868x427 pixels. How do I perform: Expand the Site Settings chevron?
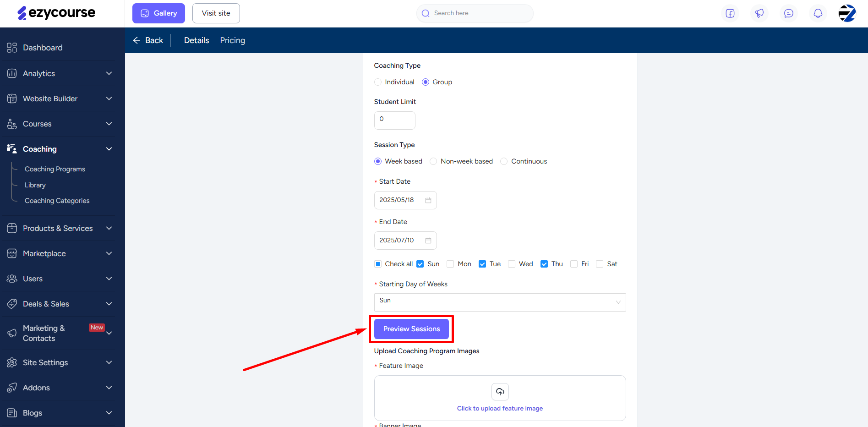[x=109, y=362]
